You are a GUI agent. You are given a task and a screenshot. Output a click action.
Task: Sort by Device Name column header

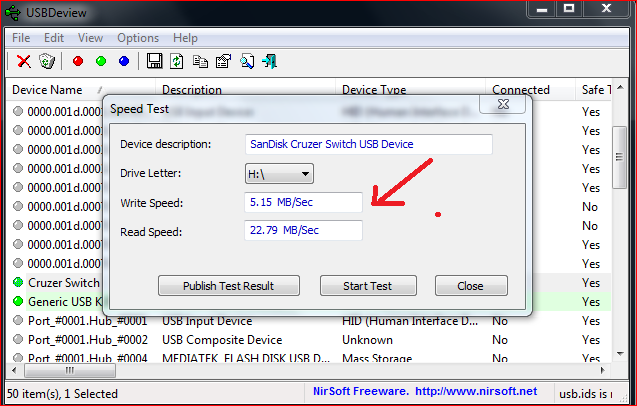81,90
